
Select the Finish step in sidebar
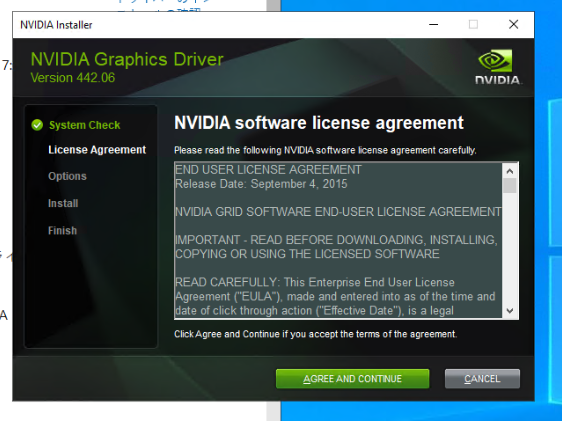click(62, 230)
